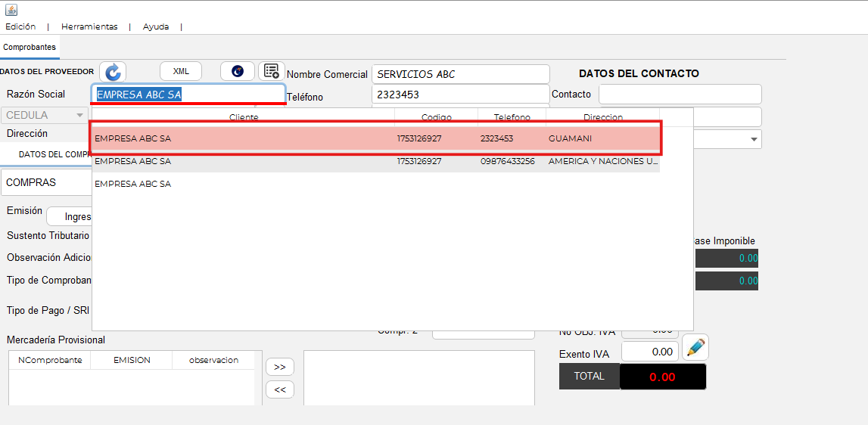
Task: Open the dropdown arrow under Contacto fields
Action: tap(754, 139)
